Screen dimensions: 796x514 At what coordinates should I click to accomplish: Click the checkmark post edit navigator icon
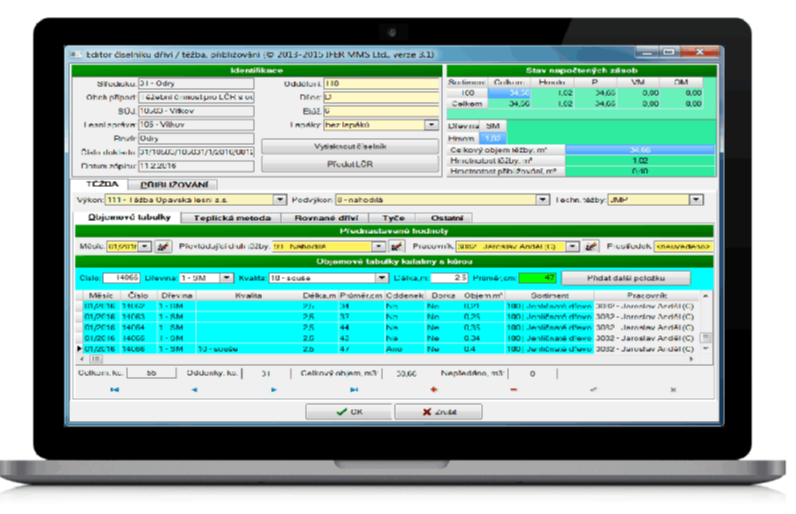[593, 389]
